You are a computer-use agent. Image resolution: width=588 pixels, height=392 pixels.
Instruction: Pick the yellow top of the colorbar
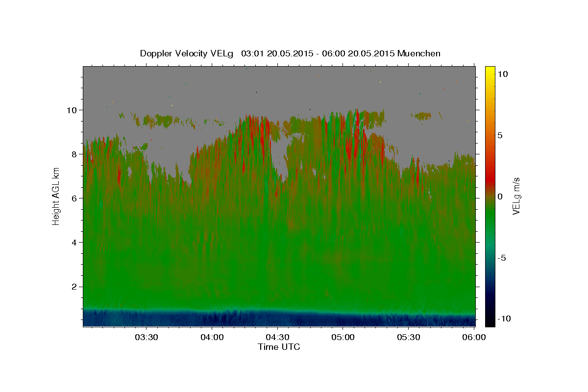coord(490,71)
